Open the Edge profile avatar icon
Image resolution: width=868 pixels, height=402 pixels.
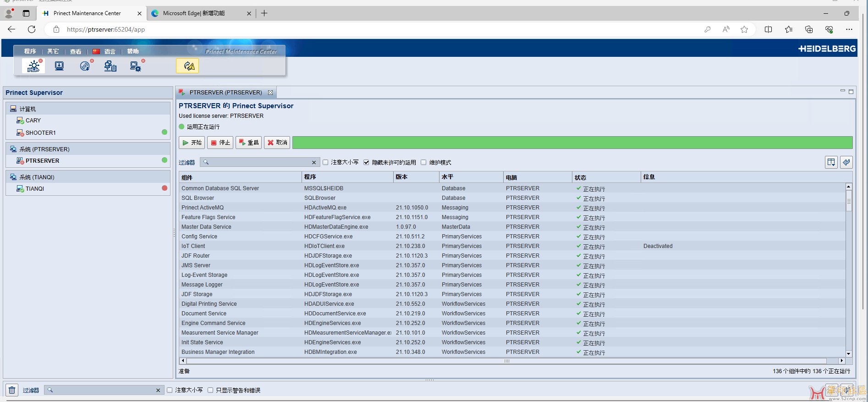click(x=9, y=13)
